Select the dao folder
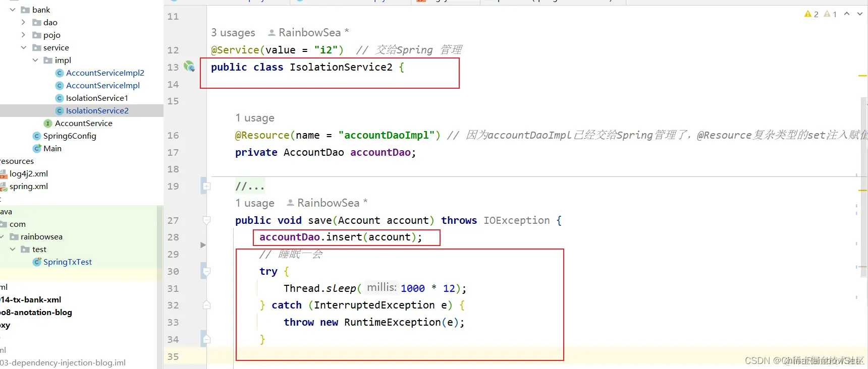Viewport: 868px width, 369px height. (x=50, y=22)
